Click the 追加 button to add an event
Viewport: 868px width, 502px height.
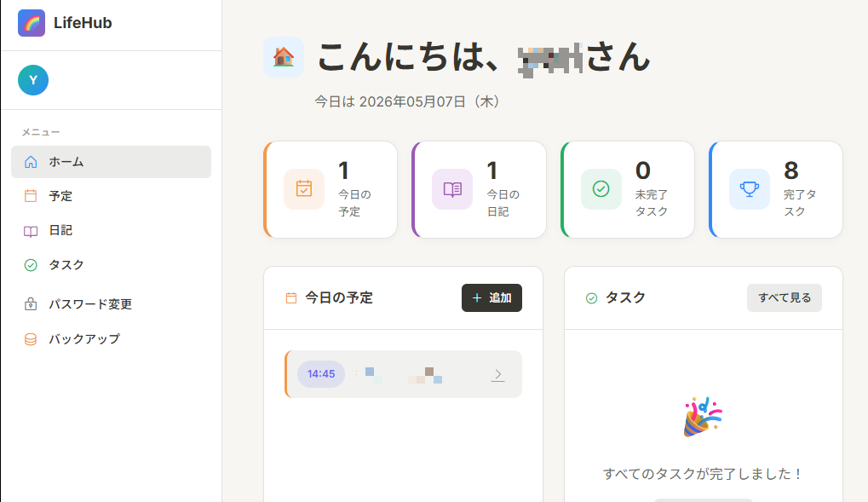[491, 298]
